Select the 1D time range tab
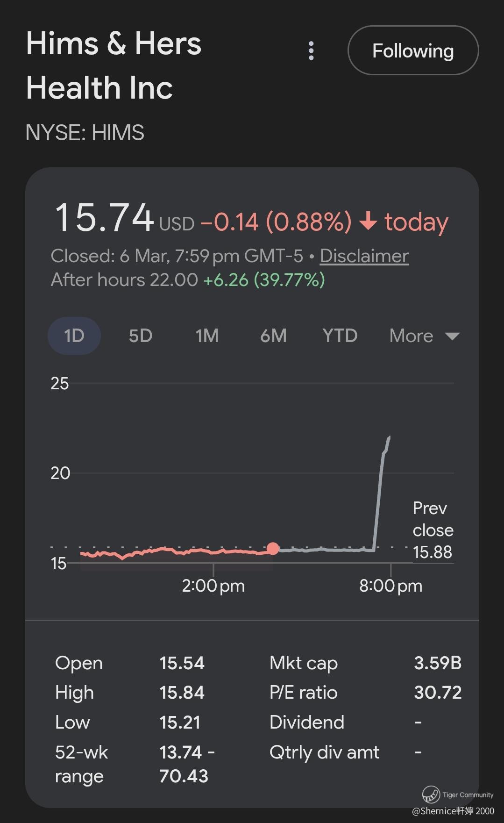Image resolution: width=504 pixels, height=823 pixels. [74, 336]
